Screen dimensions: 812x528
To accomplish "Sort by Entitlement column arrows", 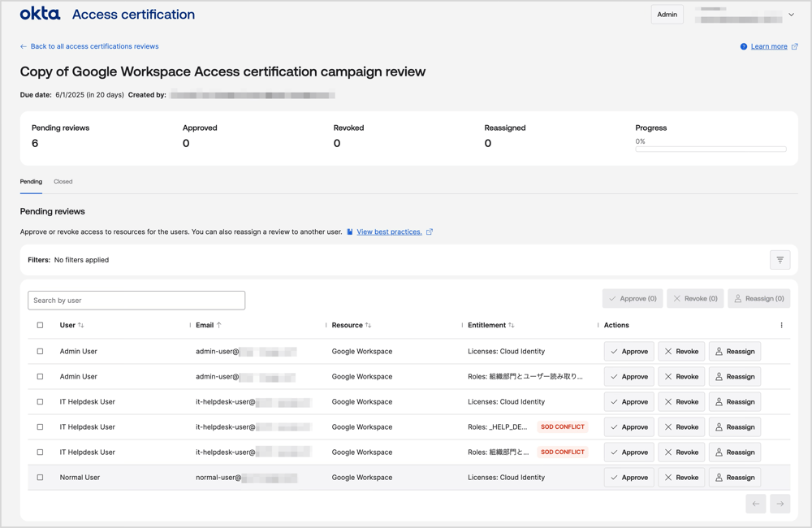I will pyautogui.click(x=511, y=325).
